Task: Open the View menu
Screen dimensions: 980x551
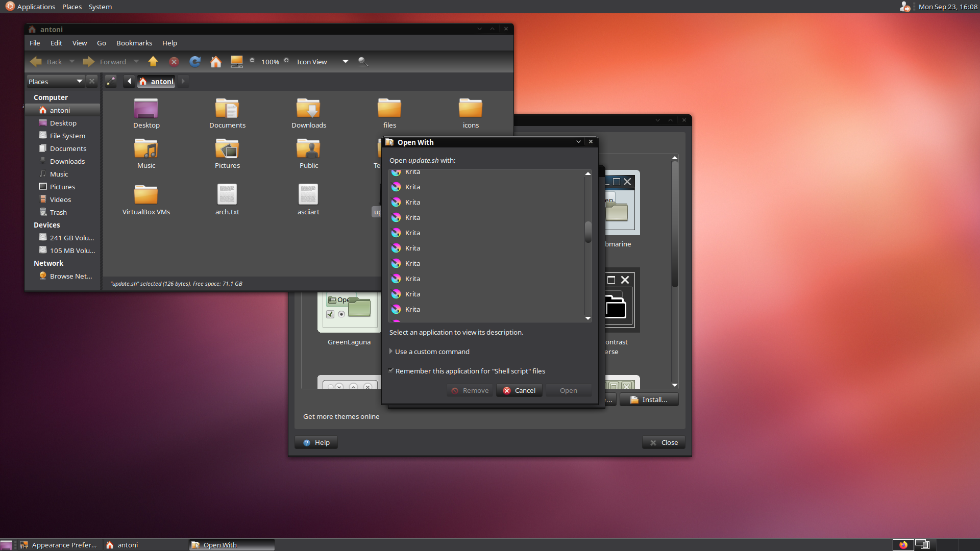Action: coord(79,43)
